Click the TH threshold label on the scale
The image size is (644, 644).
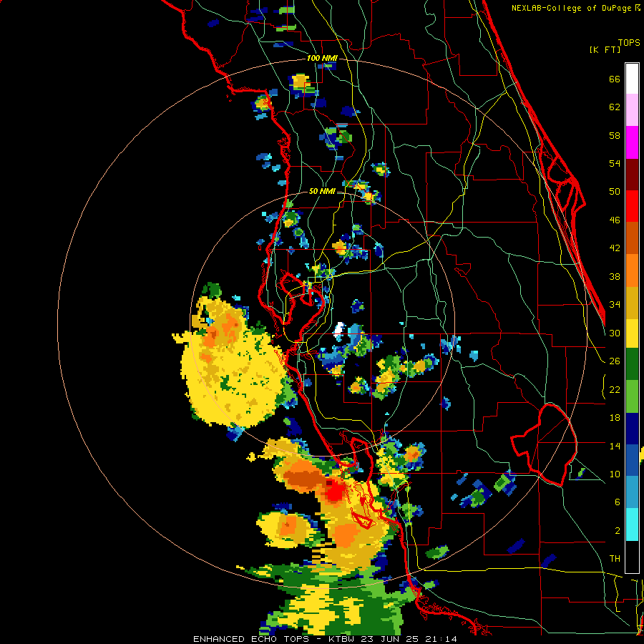615,559
